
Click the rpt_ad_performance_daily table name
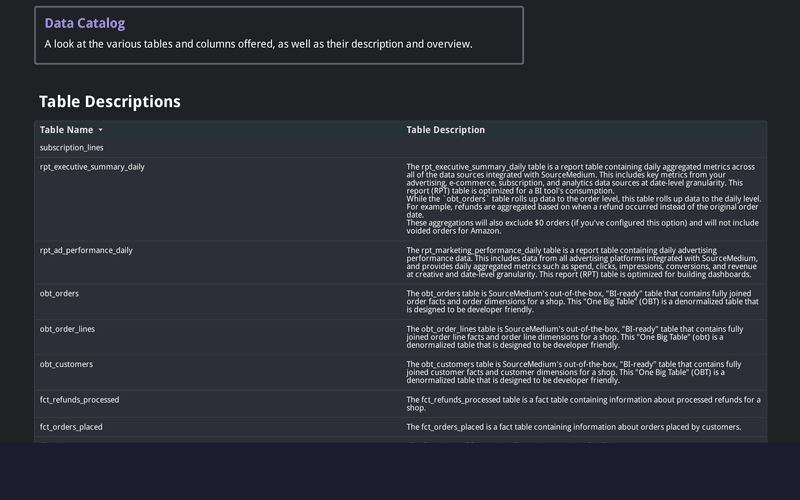tap(86, 250)
